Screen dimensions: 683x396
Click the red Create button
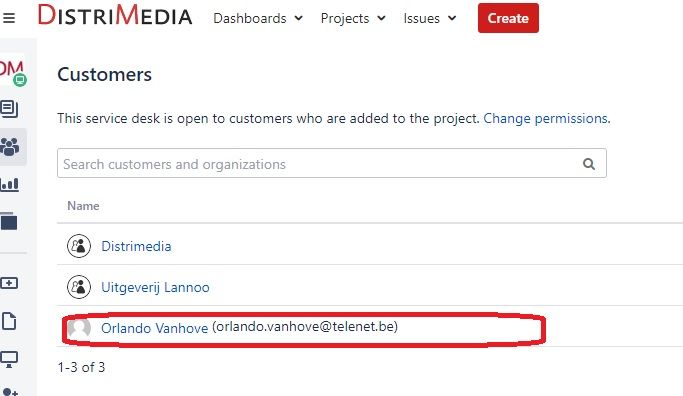[508, 18]
